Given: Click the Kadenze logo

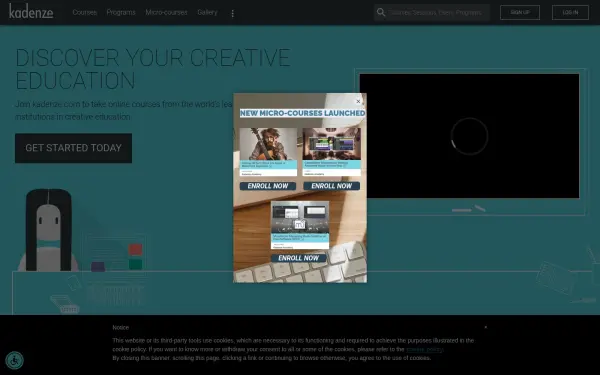Looking at the screenshot, I should coord(31,11).
